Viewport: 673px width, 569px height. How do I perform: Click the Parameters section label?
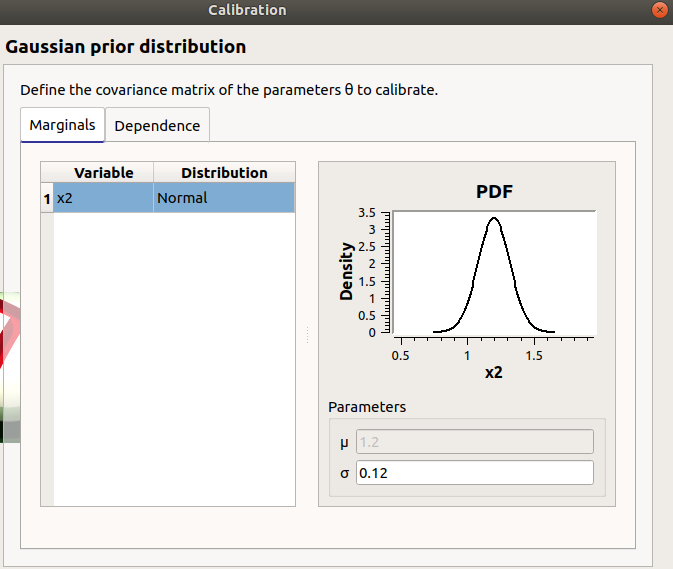pos(367,407)
